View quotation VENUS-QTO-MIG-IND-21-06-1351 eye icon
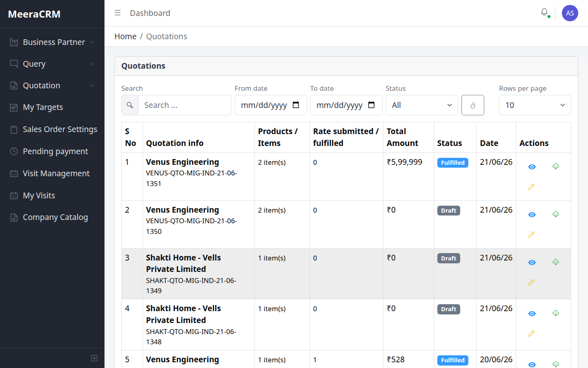588x368 pixels. pos(532,167)
